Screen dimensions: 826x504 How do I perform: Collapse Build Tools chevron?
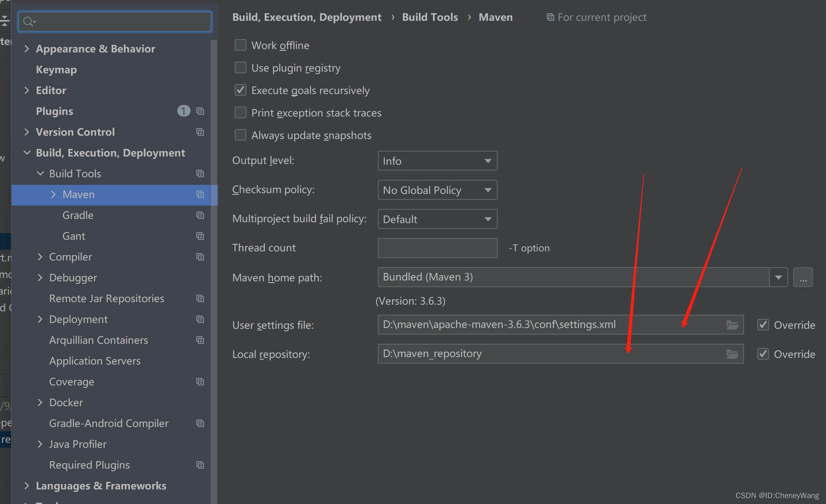40,174
